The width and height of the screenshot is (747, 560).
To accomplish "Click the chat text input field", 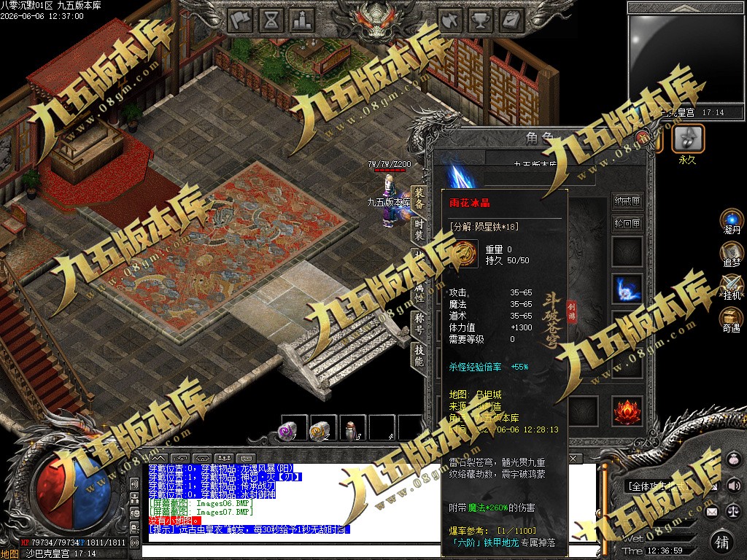I will coord(369,551).
